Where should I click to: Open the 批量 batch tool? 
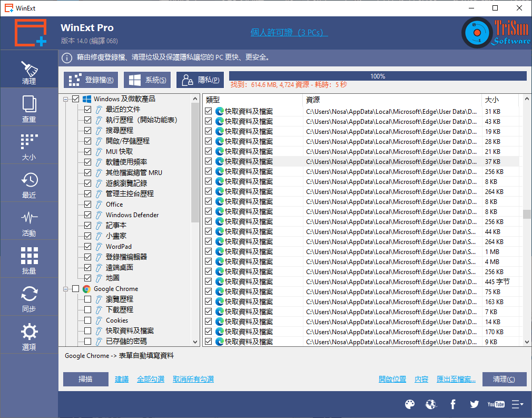click(29, 259)
